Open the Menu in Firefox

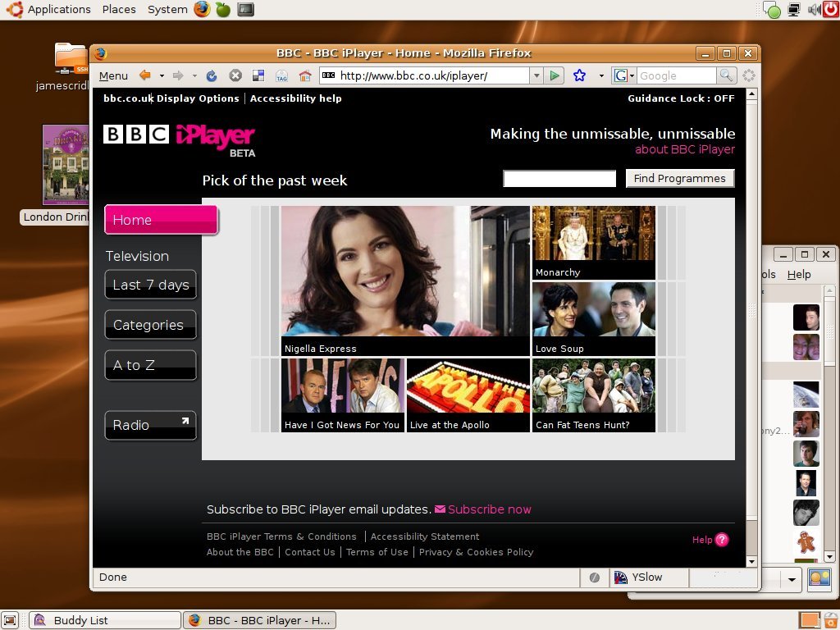[112, 75]
